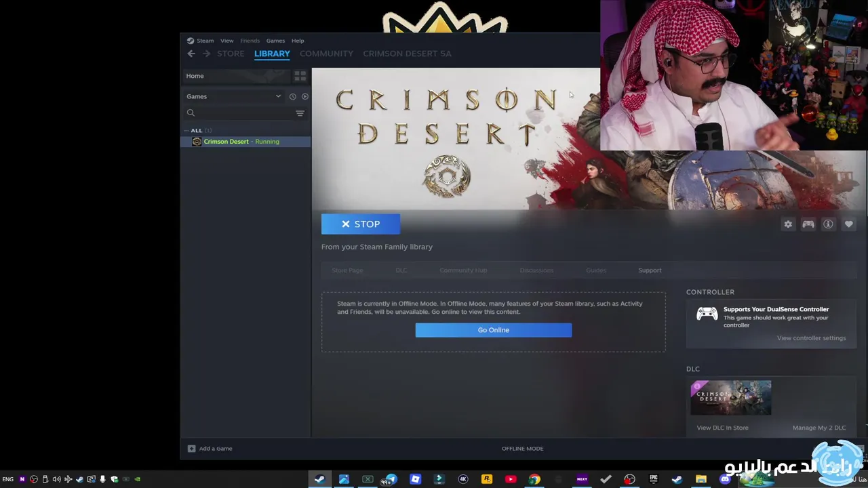Click the library search magnifier icon
Screen dimensions: 868x488
[191, 113]
